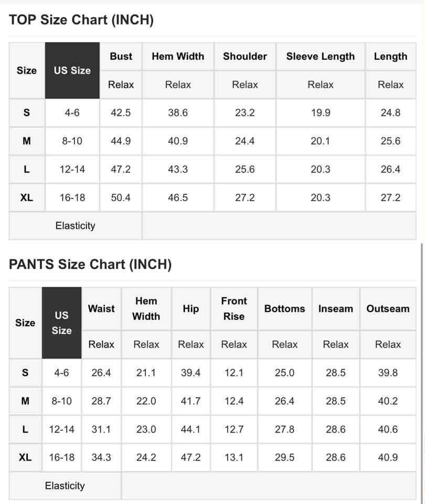Click the Inseam column header
Screen dimensions: 425x504
[336, 309]
